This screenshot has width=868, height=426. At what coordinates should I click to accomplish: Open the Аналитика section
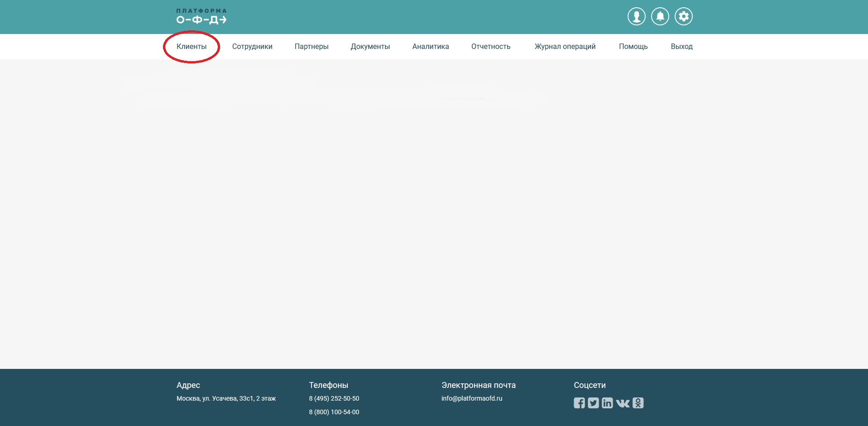[431, 47]
